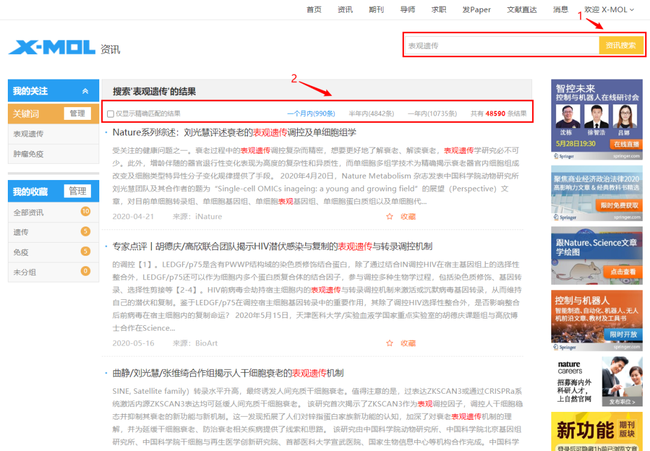Click 管理 button next to 关键词
This screenshot has width=650, height=451.
(x=77, y=114)
